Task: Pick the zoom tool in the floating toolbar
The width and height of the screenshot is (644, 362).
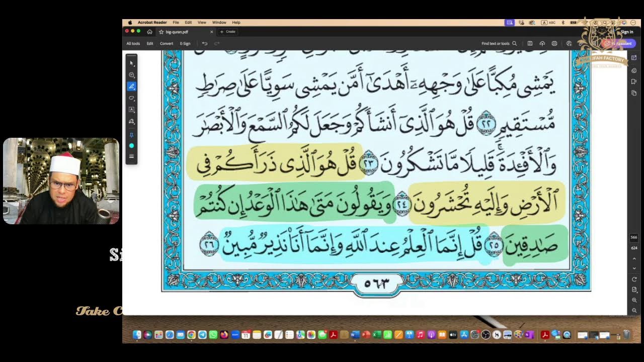Action: (x=132, y=75)
